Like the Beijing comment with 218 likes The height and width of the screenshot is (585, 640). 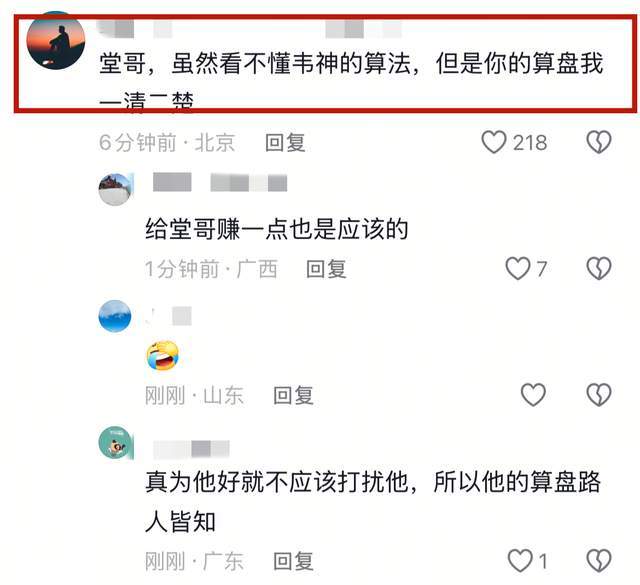point(494,142)
